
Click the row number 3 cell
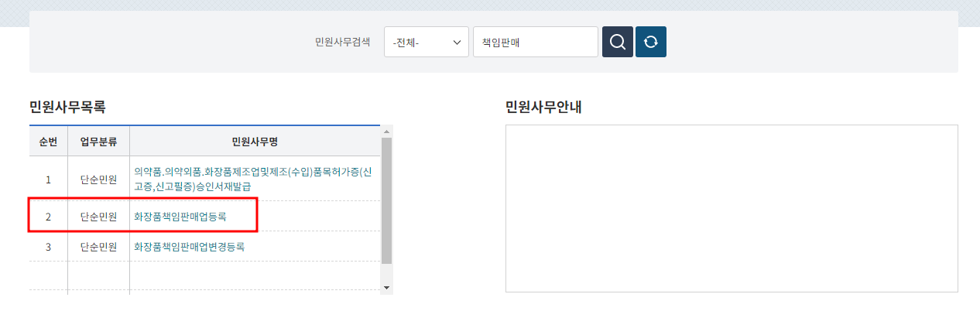(x=48, y=248)
